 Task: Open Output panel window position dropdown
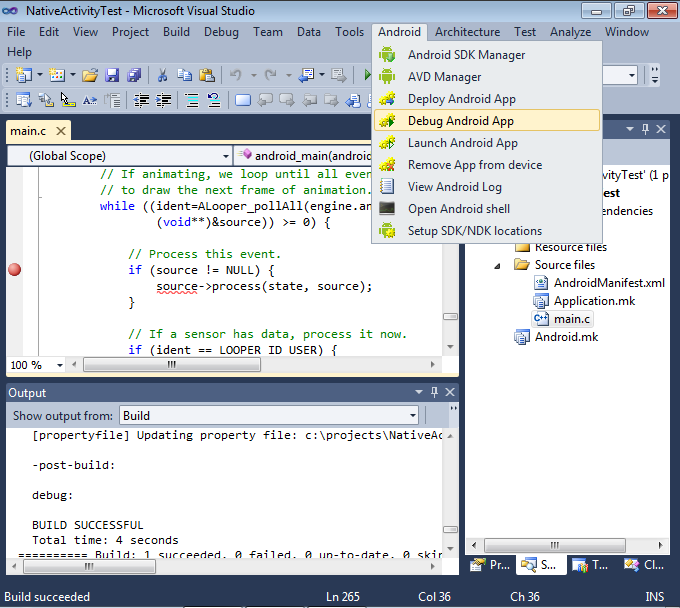pyautogui.click(x=418, y=392)
